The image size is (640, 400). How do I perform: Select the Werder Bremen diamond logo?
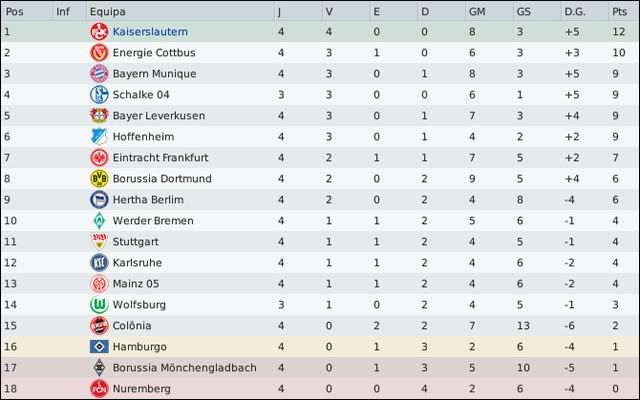point(98,221)
